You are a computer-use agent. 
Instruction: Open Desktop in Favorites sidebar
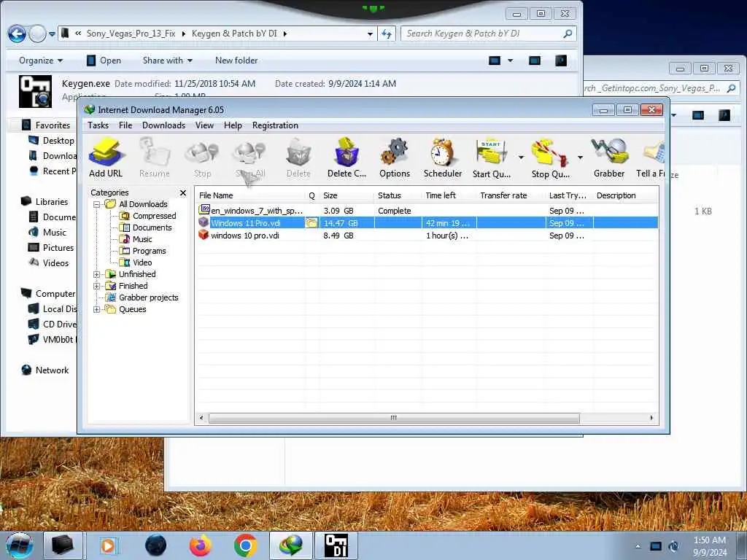pos(58,141)
